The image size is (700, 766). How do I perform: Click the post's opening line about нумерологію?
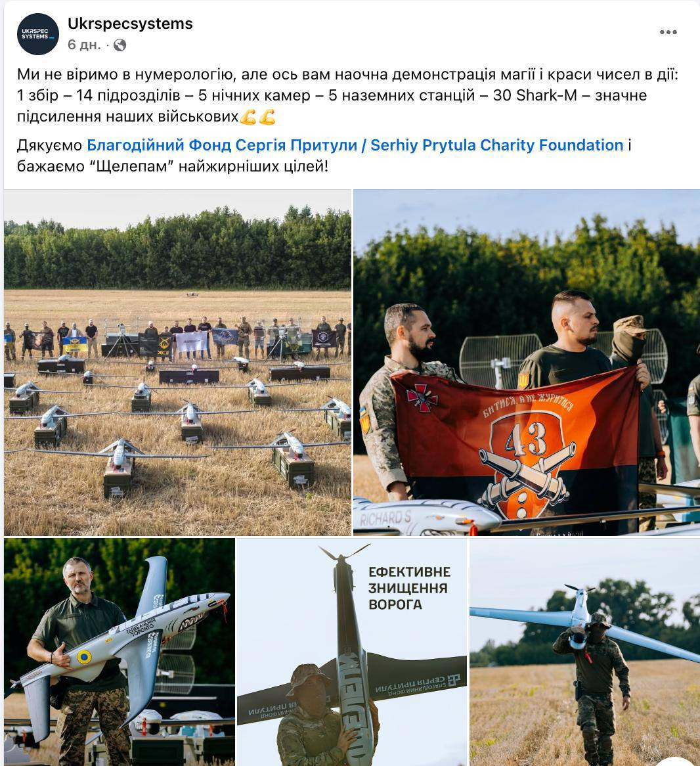click(x=347, y=74)
